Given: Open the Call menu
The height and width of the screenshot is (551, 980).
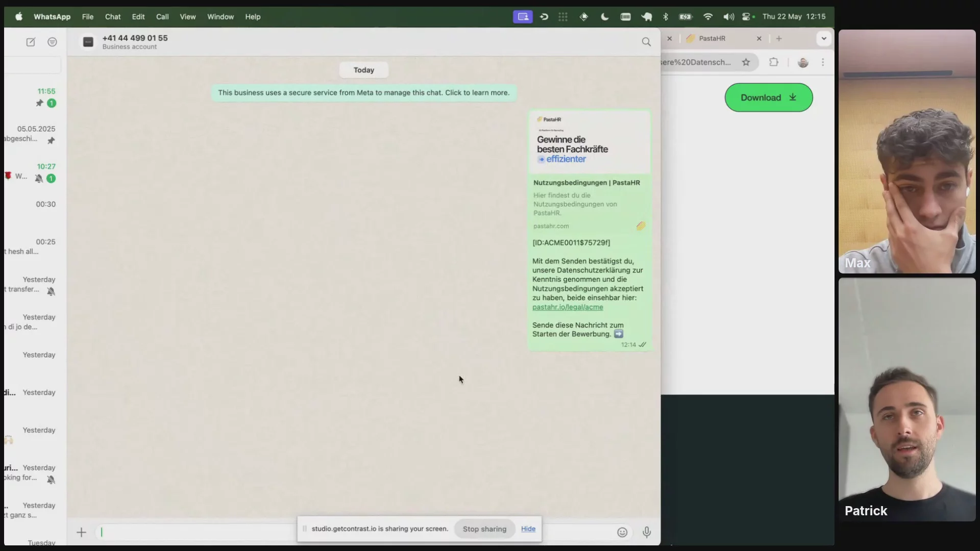Looking at the screenshot, I should [162, 16].
